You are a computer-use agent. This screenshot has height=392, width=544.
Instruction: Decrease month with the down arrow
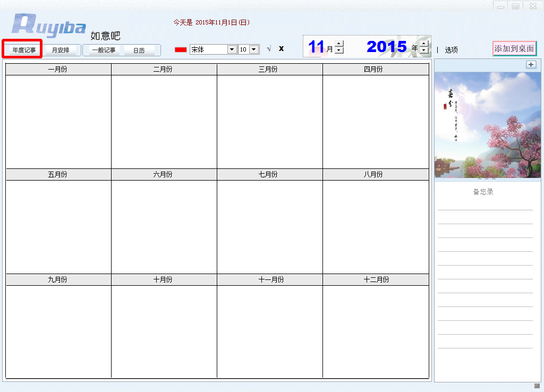(339, 50)
